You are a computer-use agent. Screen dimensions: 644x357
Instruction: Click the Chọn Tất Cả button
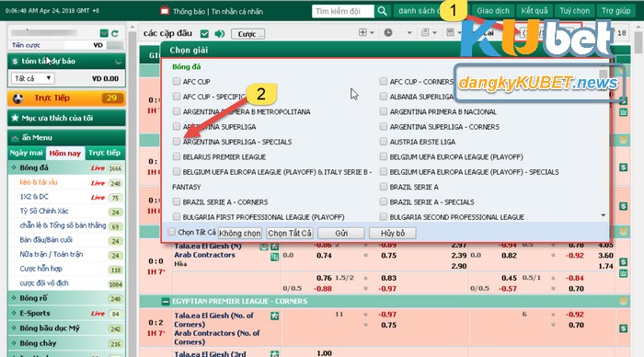pyautogui.click(x=290, y=234)
